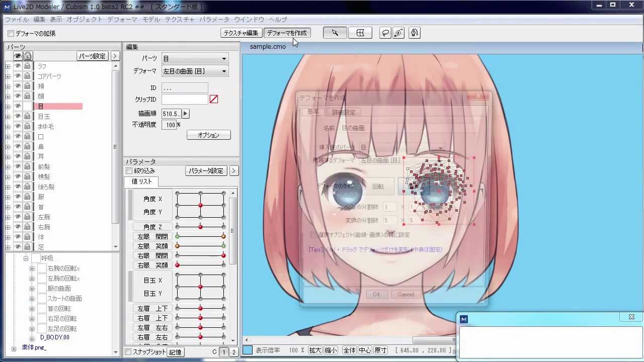Screen dimensions: 644x362
Task: Toggle lock on the 体 part
Action: [x=27, y=237]
